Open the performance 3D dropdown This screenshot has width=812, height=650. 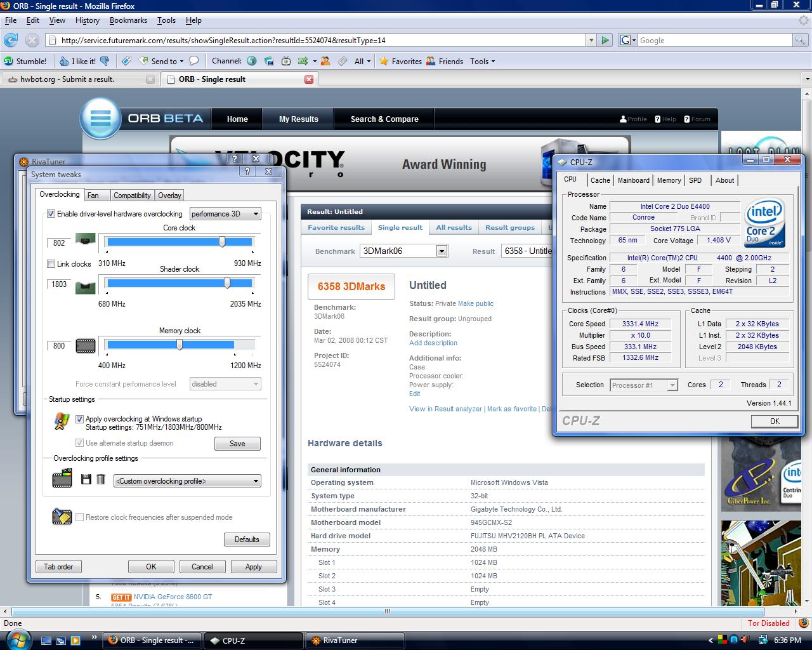(x=225, y=214)
